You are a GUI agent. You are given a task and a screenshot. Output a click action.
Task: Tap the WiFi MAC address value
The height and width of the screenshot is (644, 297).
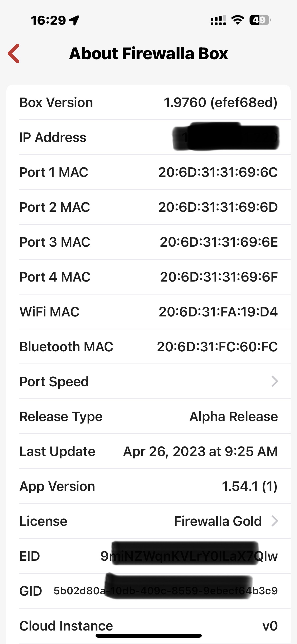click(x=218, y=312)
